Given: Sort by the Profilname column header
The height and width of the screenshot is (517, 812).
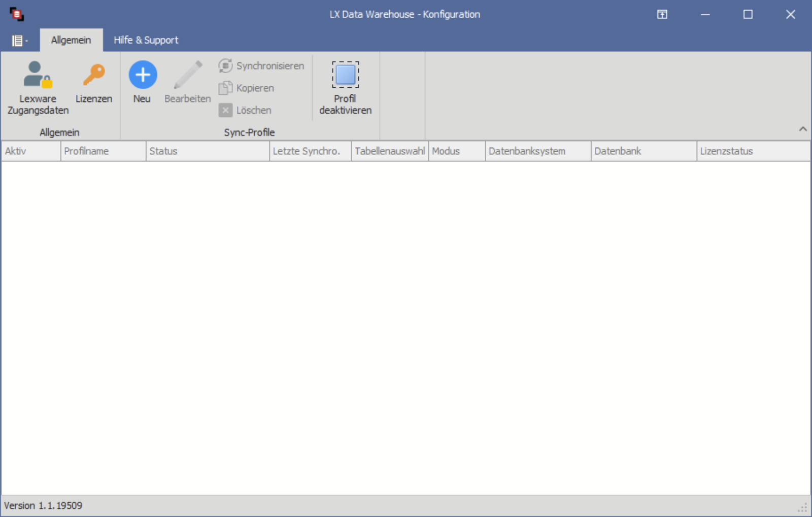Looking at the screenshot, I should tap(103, 151).
